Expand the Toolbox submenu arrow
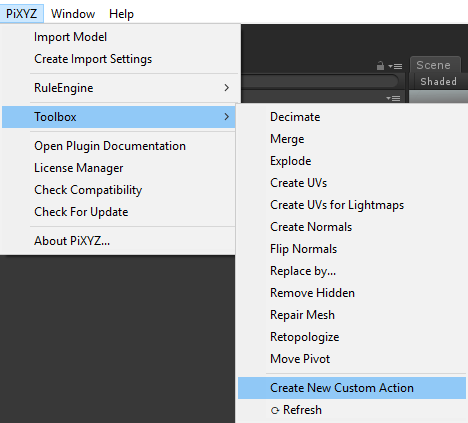The height and width of the screenshot is (423, 468). [227, 117]
